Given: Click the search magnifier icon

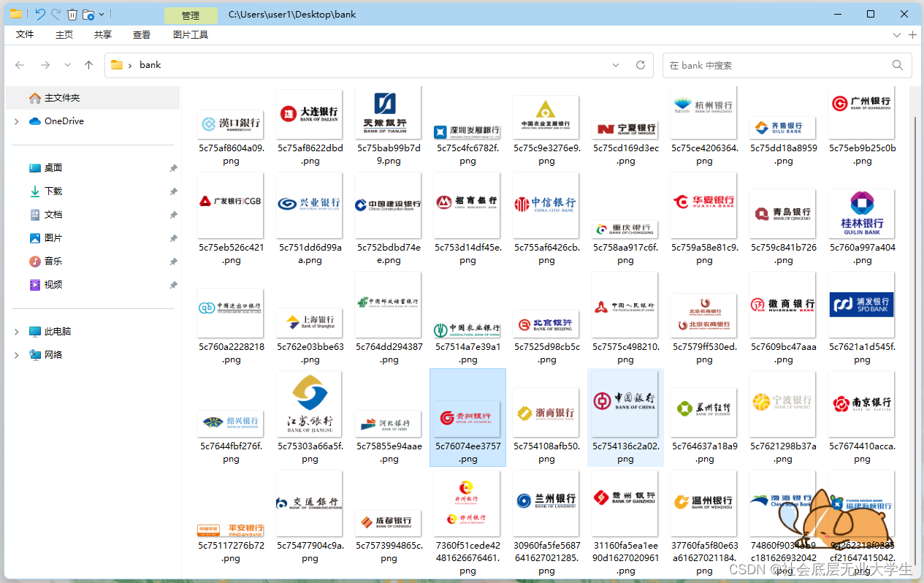Looking at the screenshot, I should click(898, 65).
